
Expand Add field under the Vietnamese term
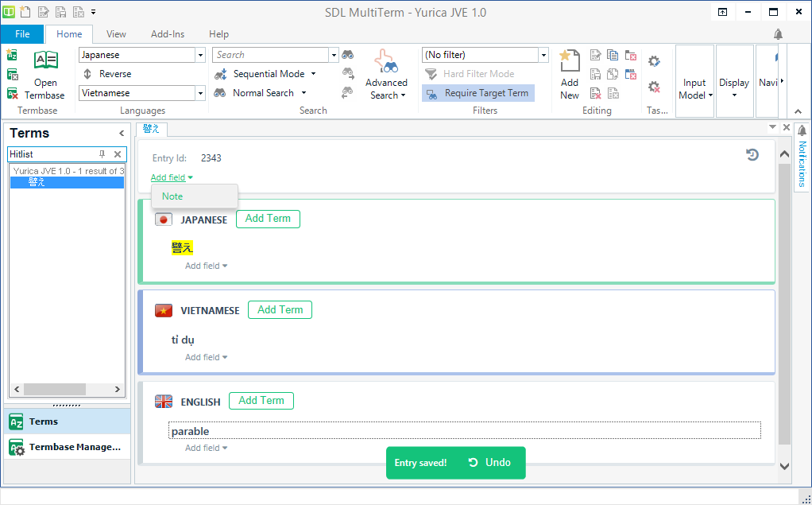coord(206,357)
